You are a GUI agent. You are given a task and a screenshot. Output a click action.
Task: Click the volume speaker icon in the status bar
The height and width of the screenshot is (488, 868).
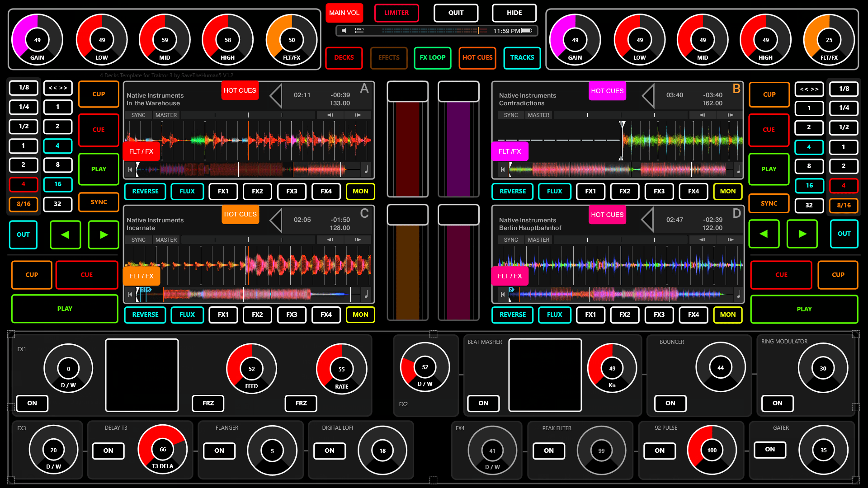pos(344,31)
